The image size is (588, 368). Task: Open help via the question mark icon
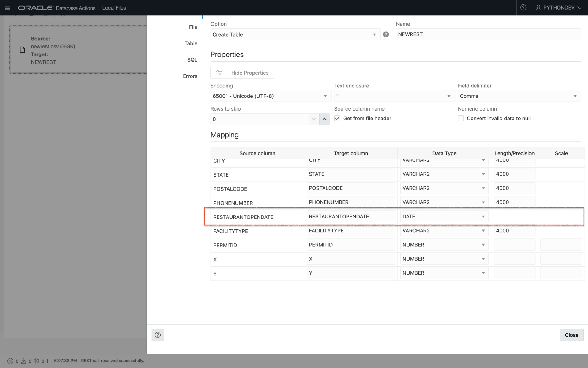click(x=523, y=7)
